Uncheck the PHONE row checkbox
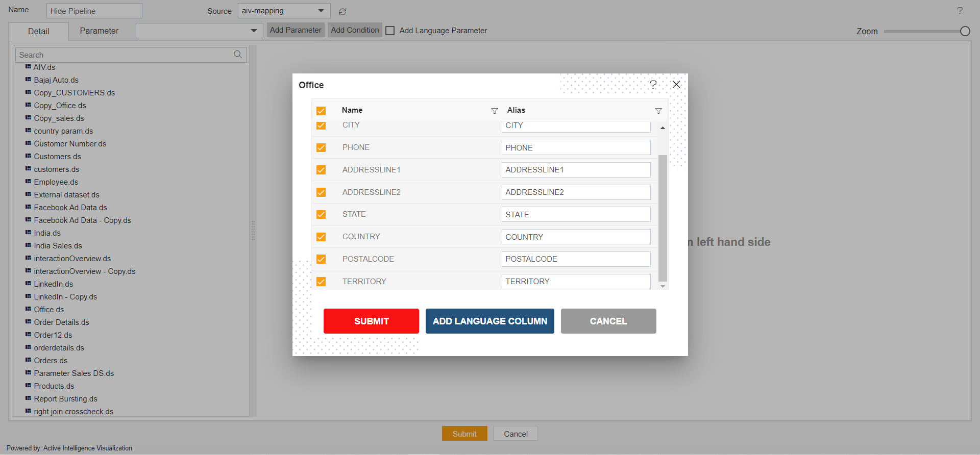This screenshot has height=455, width=980. point(321,147)
